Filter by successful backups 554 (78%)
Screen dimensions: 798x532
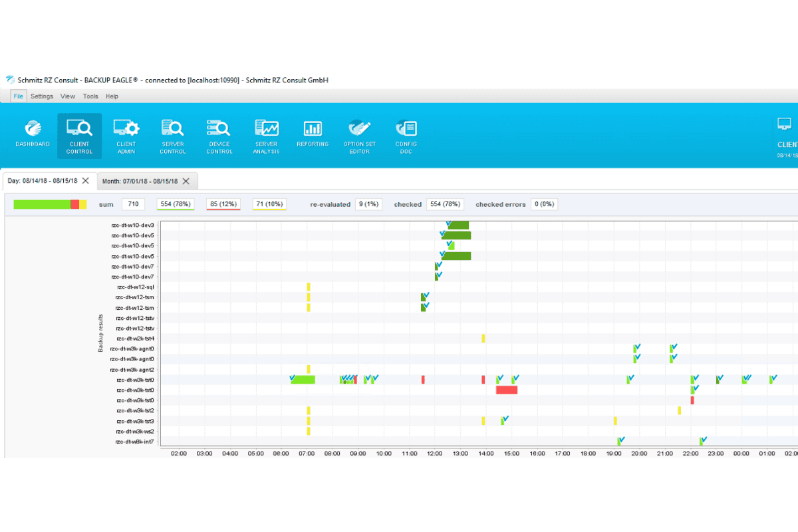click(x=176, y=204)
